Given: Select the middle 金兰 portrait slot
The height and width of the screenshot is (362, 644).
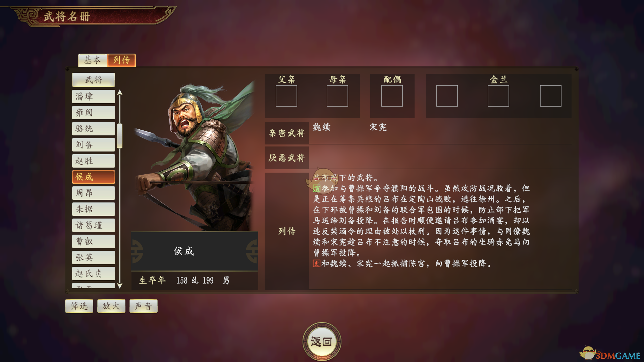Looking at the screenshot, I should point(498,96).
